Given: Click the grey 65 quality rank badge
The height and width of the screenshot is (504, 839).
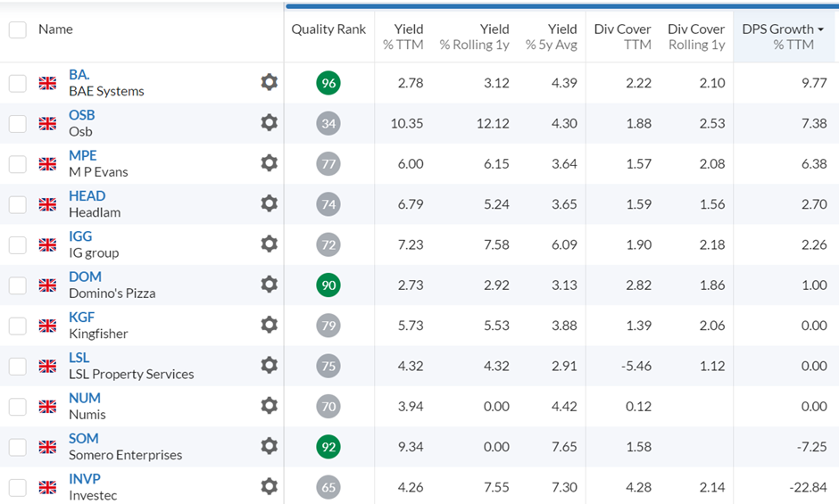Looking at the screenshot, I should (x=328, y=487).
